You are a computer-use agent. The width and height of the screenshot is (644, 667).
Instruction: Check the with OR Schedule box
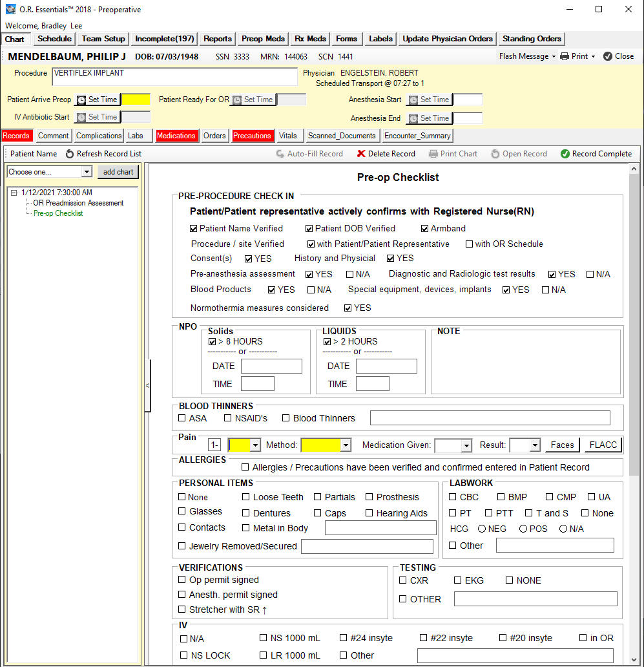470,244
